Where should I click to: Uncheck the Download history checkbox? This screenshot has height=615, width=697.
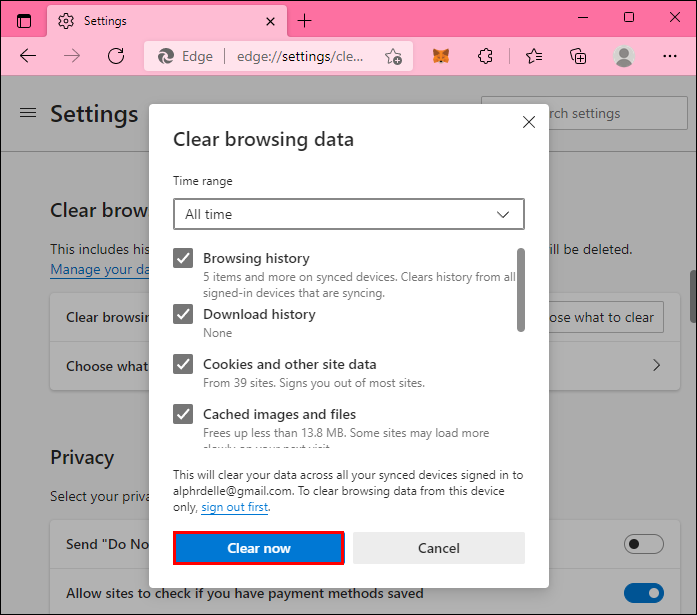[183, 314]
